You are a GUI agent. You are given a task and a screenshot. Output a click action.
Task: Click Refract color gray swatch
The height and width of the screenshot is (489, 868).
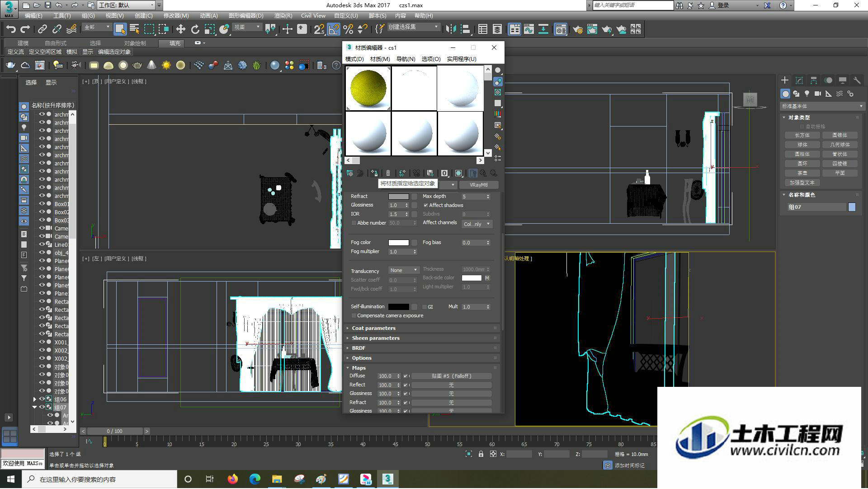(x=399, y=197)
